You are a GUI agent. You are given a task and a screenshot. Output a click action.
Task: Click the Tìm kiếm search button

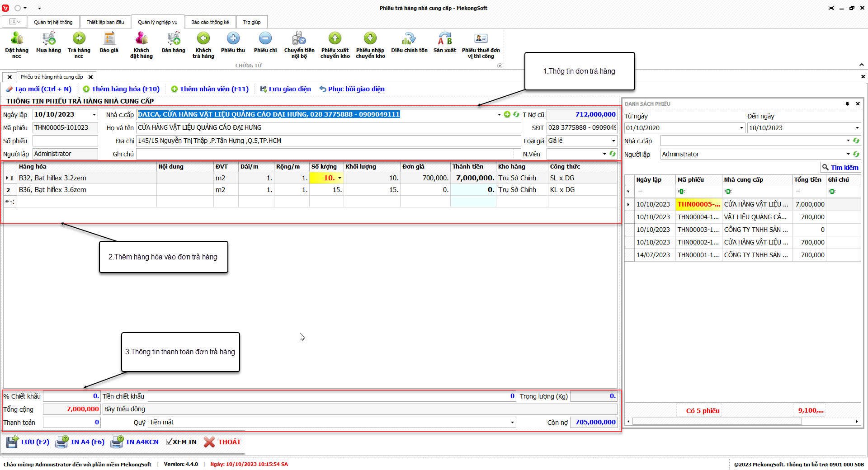(840, 168)
